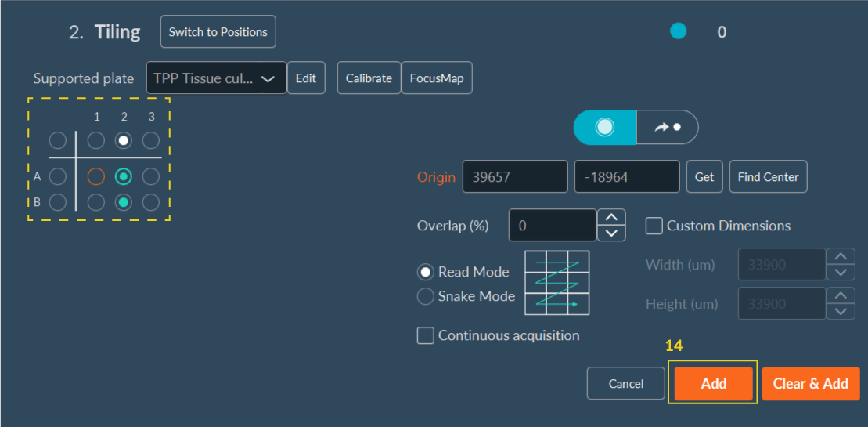Open the Supported plate dropdown
Viewport: 868px width, 427px height.
pyautogui.click(x=216, y=78)
